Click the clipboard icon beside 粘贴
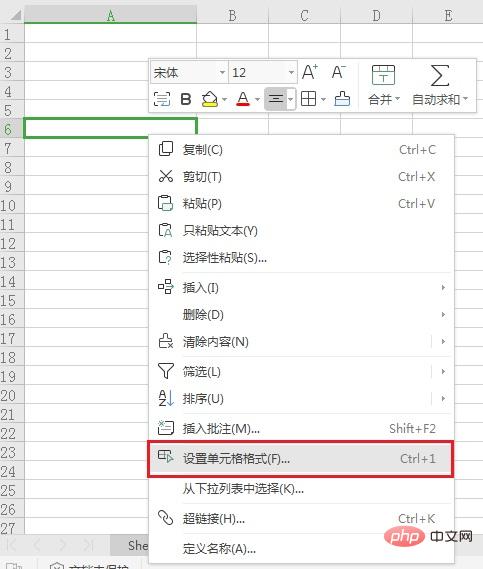This screenshot has width=483, height=569. tap(165, 203)
